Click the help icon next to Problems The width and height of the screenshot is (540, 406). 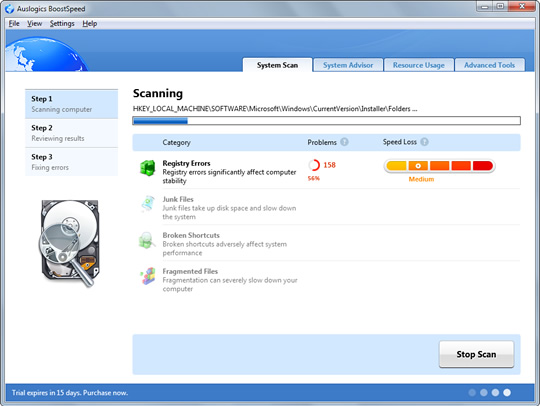(x=344, y=142)
